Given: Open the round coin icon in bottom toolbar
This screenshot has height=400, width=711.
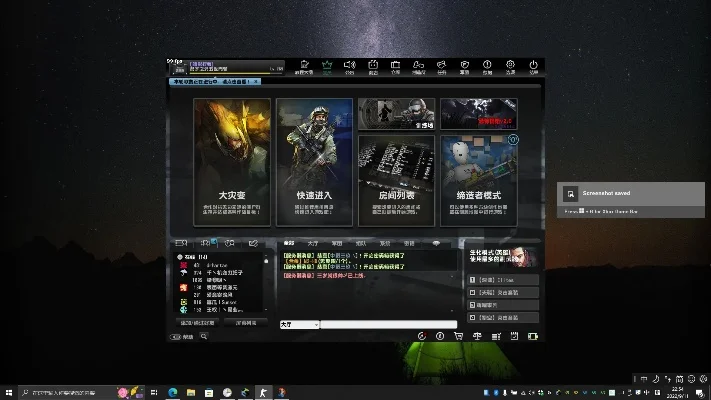Looking at the screenshot, I should tap(440, 336).
